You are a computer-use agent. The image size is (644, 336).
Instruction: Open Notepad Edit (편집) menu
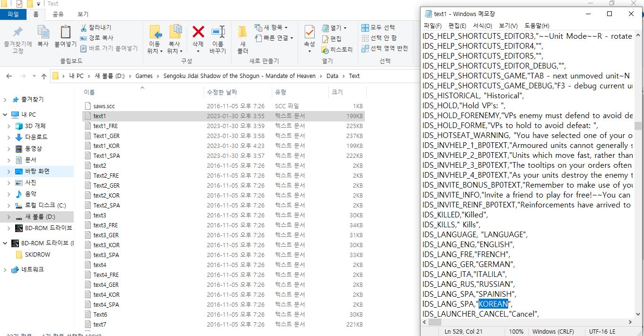(457, 26)
